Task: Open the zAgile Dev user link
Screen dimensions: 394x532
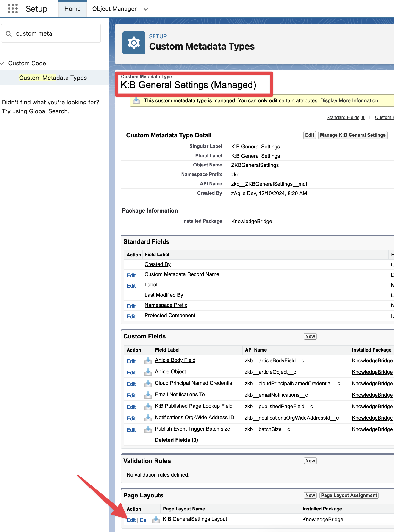Action: pyautogui.click(x=243, y=193)
